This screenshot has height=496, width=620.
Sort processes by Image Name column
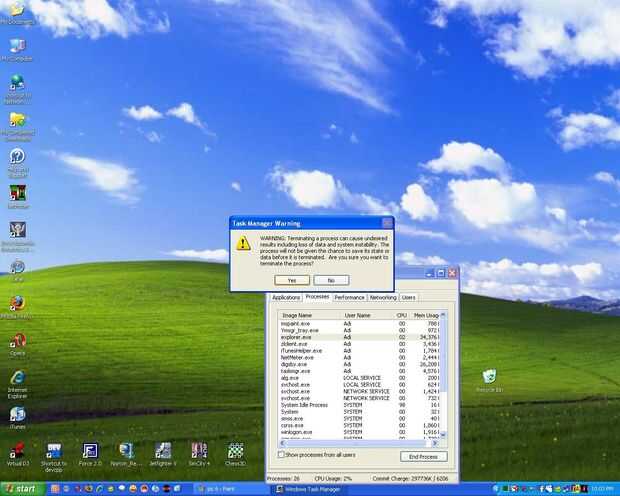[x=310, y=315]
